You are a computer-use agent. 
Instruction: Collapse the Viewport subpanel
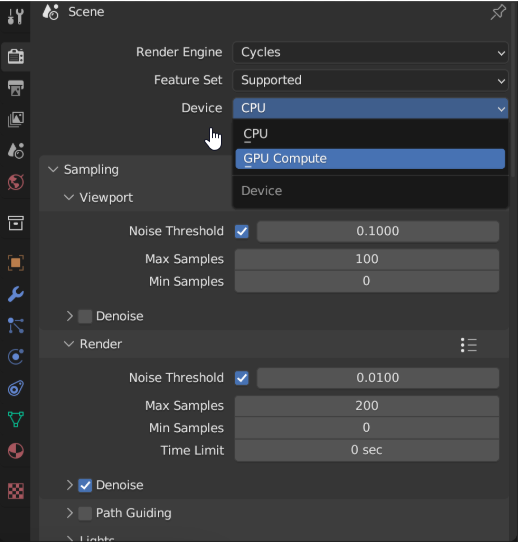pyautogui.click(x=69, y=197)
